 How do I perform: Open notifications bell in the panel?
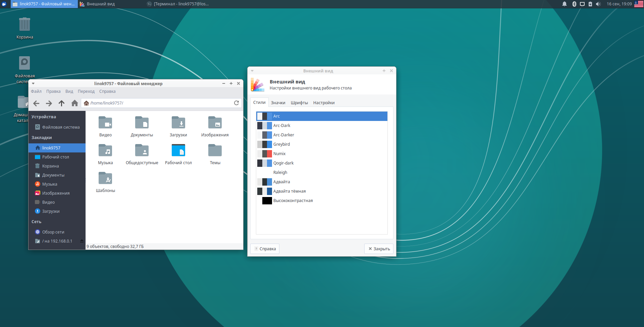tap(565, 4)
